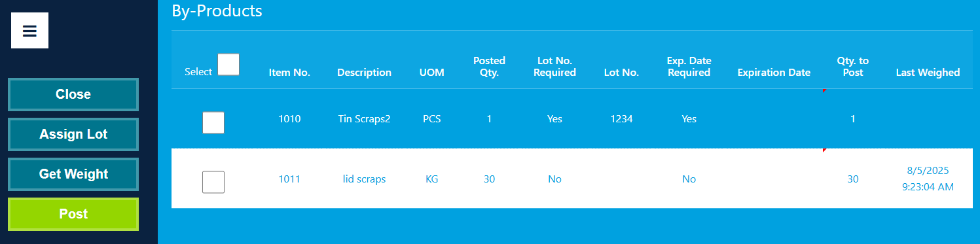Image resolution: width=980 pixels, height=244 pixels.
Task: Click the Last Weighed column header
Action: pyautogui.click(x=928, y=73)
